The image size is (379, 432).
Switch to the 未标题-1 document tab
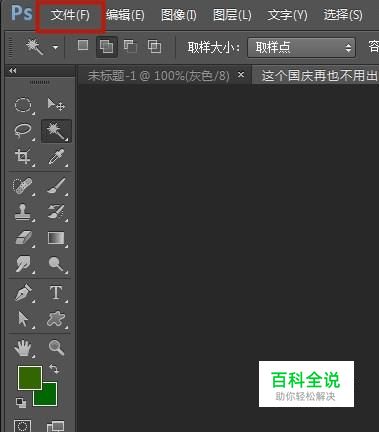click(159, 76)
